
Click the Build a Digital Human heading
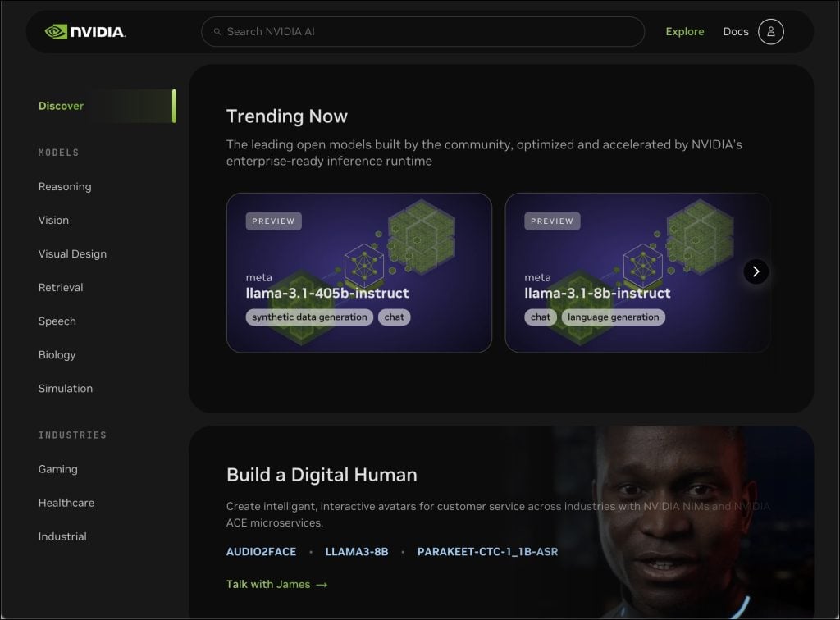point(322,475)
